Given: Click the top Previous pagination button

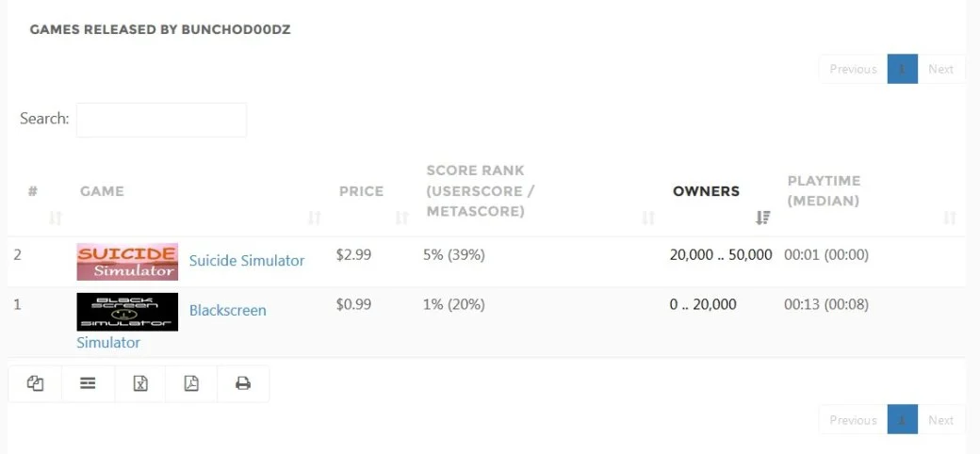Looking at the screenshot, I should (853, 69).
